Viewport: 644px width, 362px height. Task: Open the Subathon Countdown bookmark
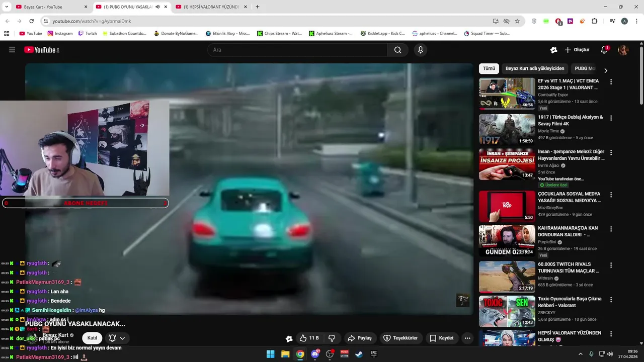tap(124, 34)
